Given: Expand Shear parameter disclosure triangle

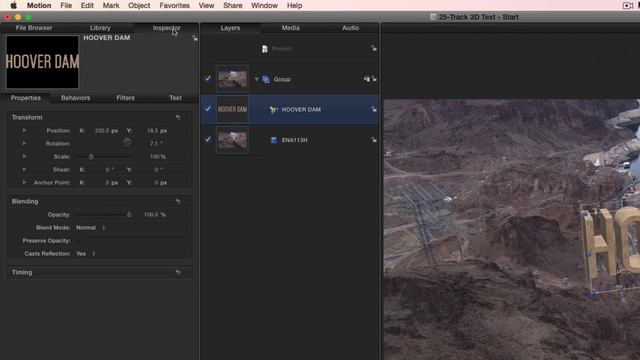Looking at the screenshot, I should click(24, 169).
